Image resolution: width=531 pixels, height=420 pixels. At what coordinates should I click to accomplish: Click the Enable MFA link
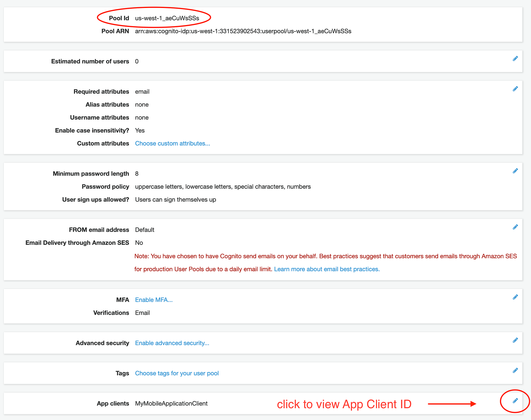point(154,299)
